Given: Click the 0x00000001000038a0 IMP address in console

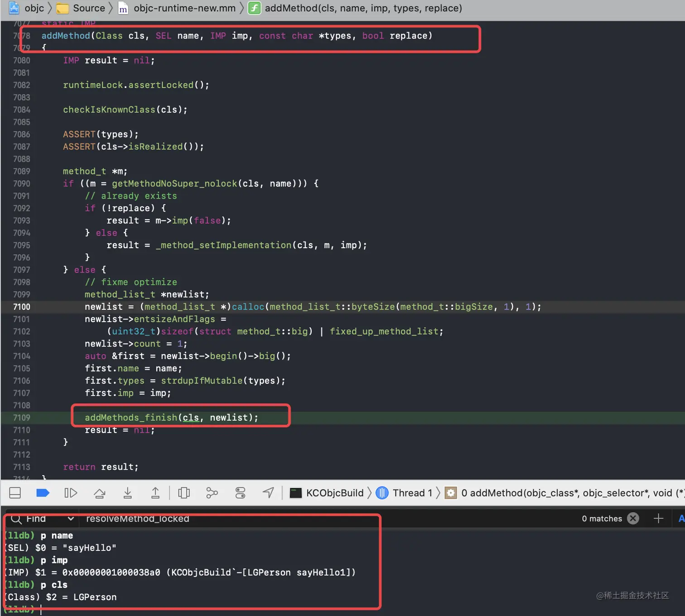Looking at the screenshot, I should [x=111, y=573].
